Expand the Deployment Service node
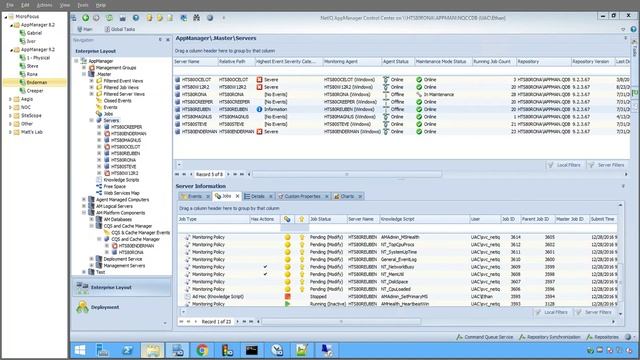The image size is (640, 360). tap(91, 259)
